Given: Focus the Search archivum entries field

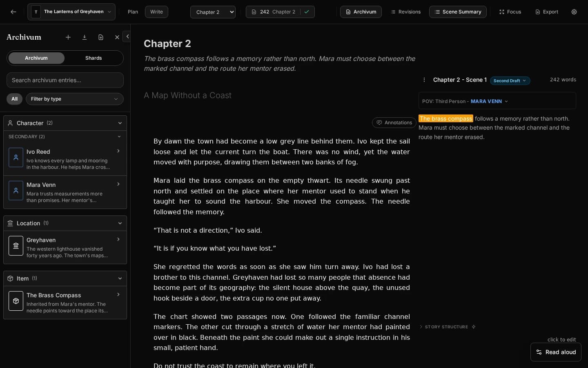Looking at the screenshot, I should click(65, 80).
